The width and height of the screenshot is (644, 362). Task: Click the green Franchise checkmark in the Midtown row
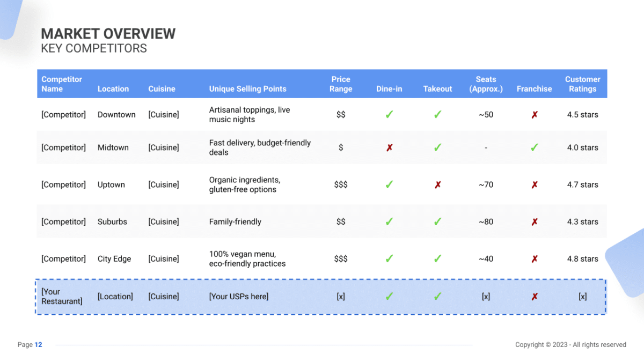534,147
